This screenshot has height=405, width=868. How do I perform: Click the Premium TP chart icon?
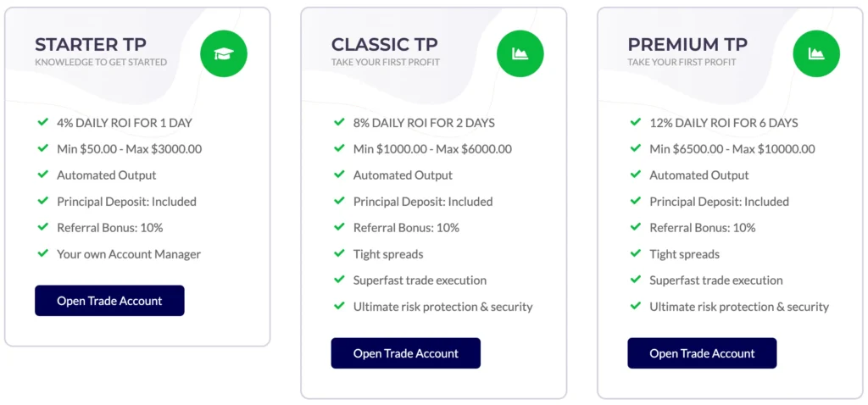(816, 53)
